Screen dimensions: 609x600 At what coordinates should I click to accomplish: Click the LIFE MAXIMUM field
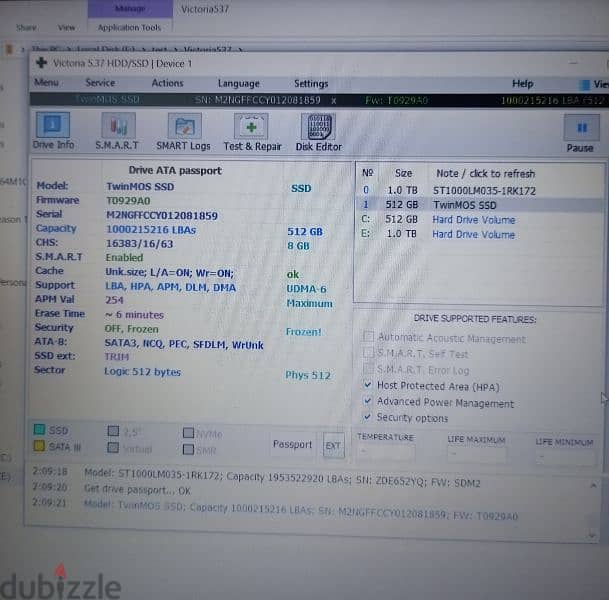click(x=477, y=454)
